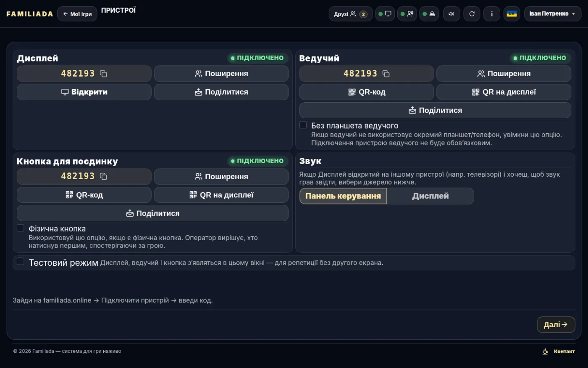The image size is (588, 368).
Task: Click the refresh icon in top bar
Action: click(x=472, y=14)
